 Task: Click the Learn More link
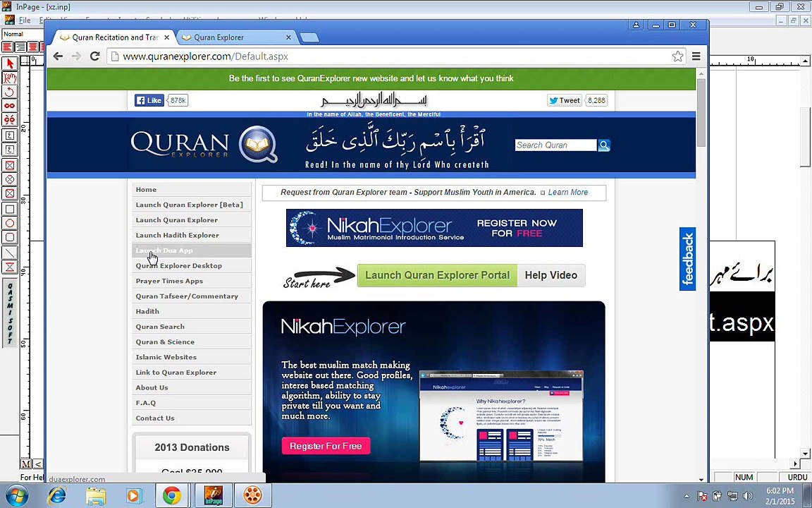coord(567,193)
